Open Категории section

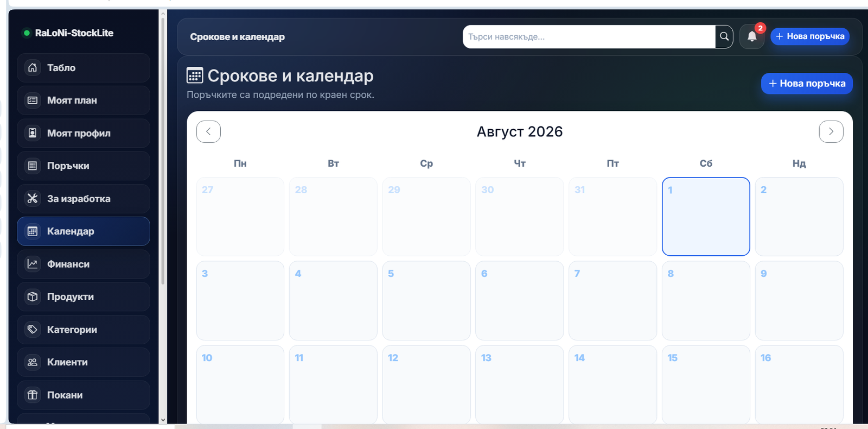pyautogui.click(x=84, y=330)
